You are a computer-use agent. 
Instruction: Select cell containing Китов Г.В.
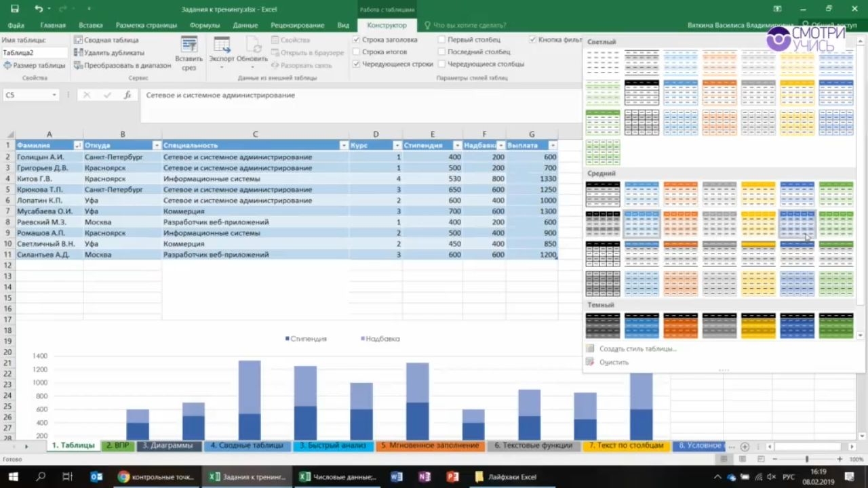tap(50, 179)
